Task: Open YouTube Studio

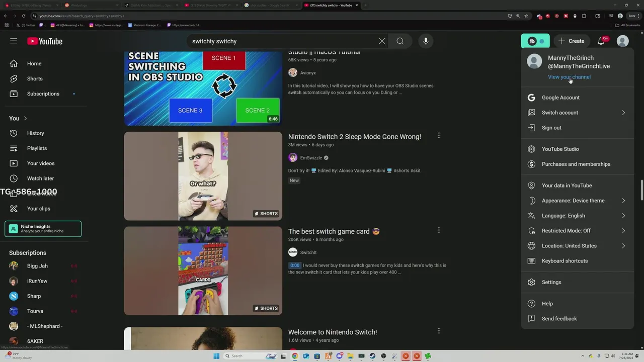Action: (577, 149)
